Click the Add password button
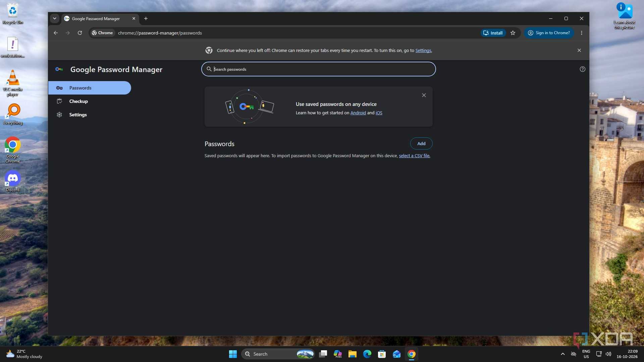644x362 pixels. coord(421,143)
